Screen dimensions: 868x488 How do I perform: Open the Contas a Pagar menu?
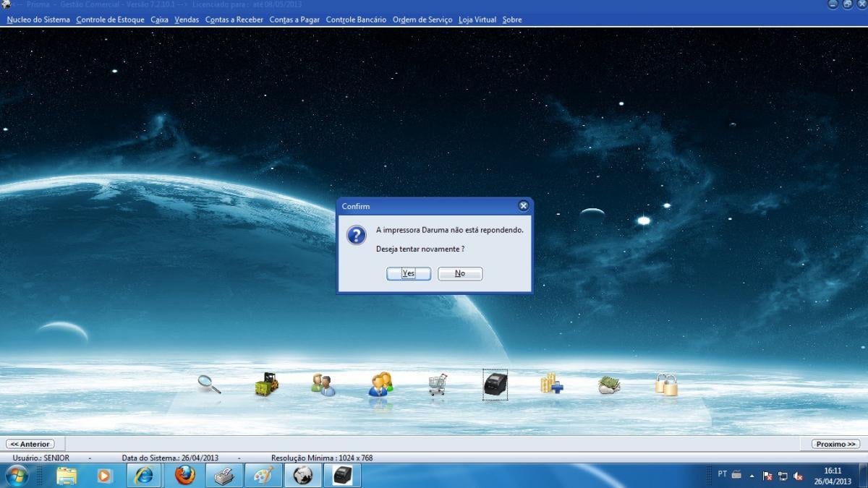pos(294,20)
